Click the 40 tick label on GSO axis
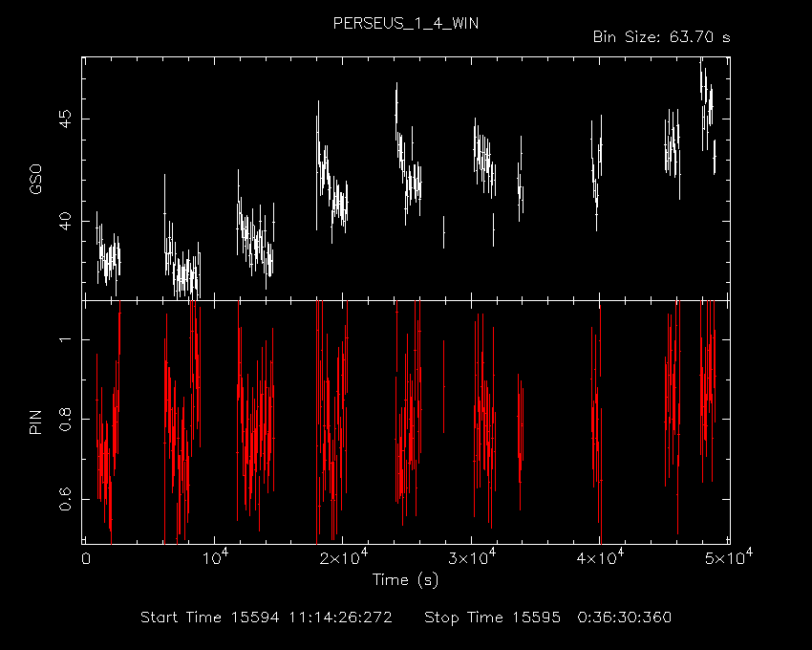 click(x=65, y=221)
